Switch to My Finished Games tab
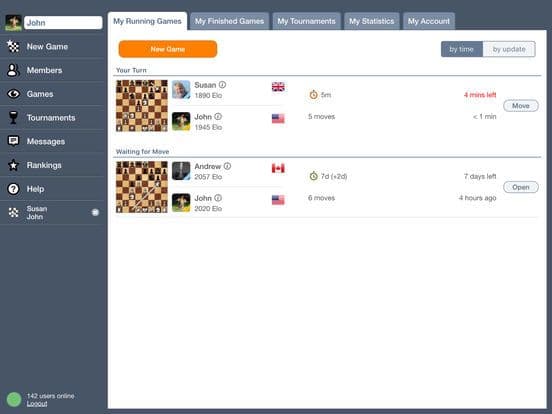The image size is (552, 414). tap(229, 21)
